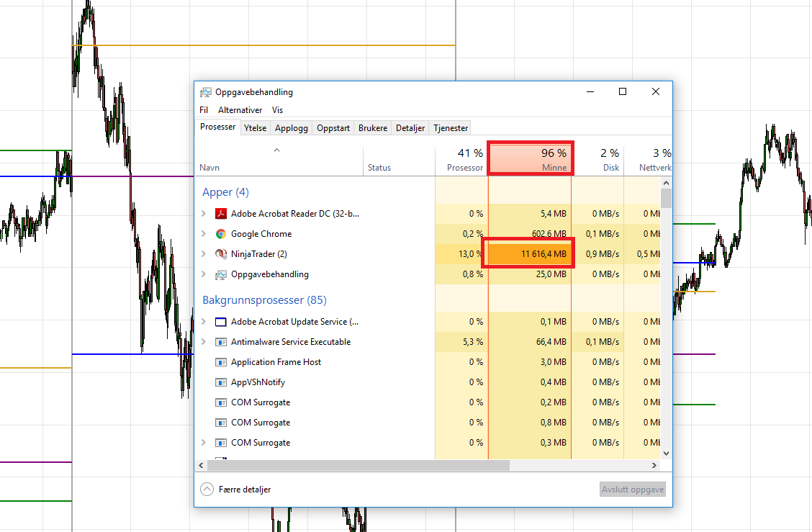Click the vertical scrollbar down arrow
Screen dimensions: 812x532
point(666,454)
